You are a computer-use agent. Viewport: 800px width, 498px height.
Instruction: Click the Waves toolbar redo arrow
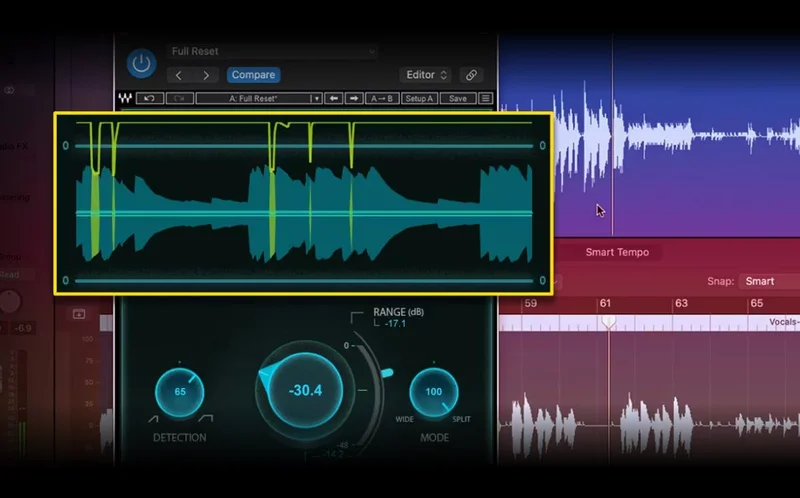[x=180, y=98]
